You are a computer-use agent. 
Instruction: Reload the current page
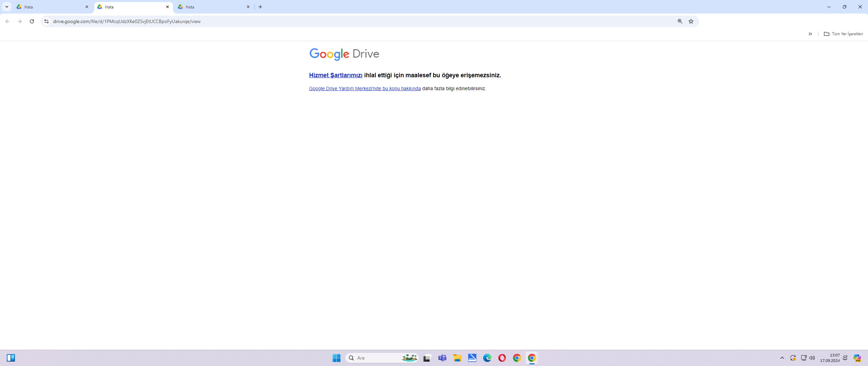coord(32,21)
